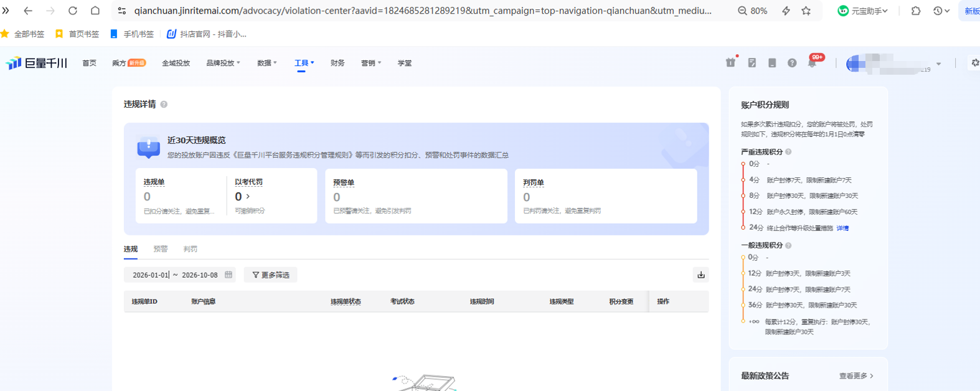This screenshot has width=980, height=391.
Task: Click the 考试状态 column header
Action: tap(402, 301)
